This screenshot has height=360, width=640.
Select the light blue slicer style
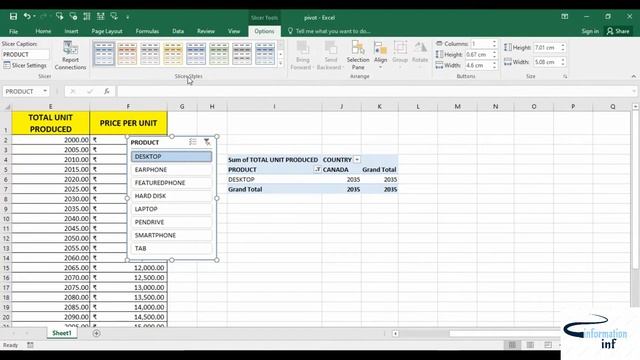[104, 54]
